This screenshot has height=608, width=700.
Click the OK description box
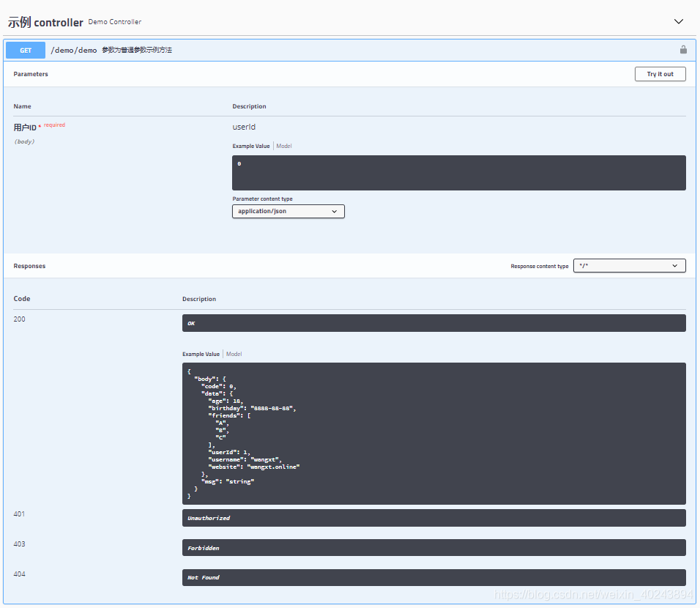pyautogui.click(x=434, y=323)
